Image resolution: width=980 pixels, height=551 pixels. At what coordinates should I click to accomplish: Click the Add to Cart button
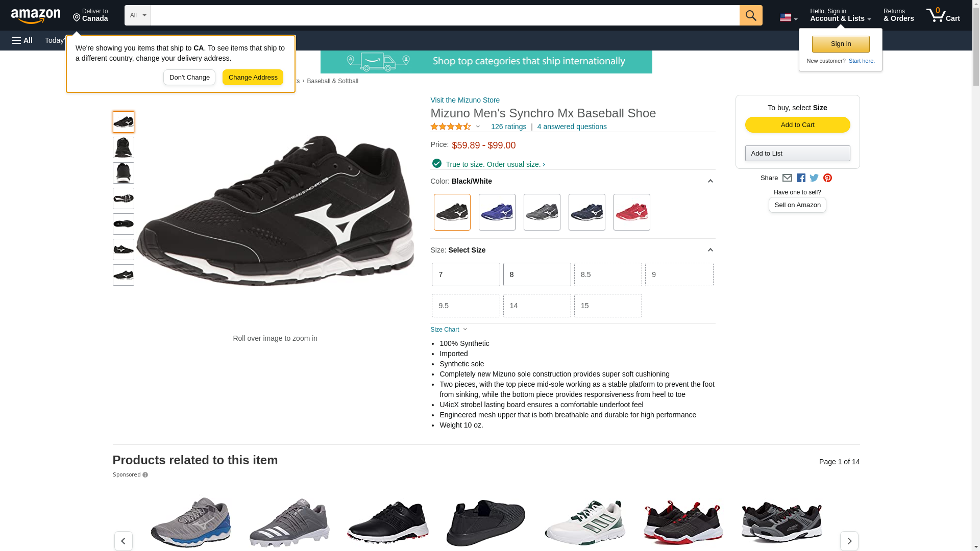click(797, 125)
